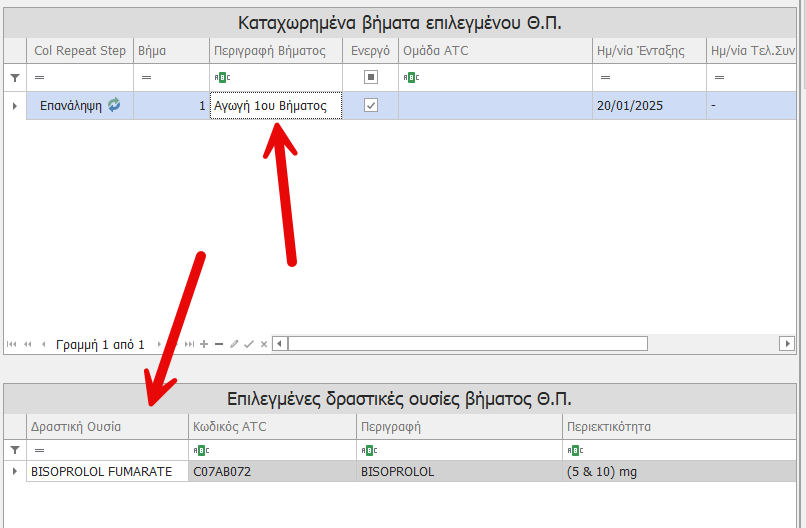Click filter funnel icon in active substances grid
Screen dimensions: 806x528
click(14, 450)
